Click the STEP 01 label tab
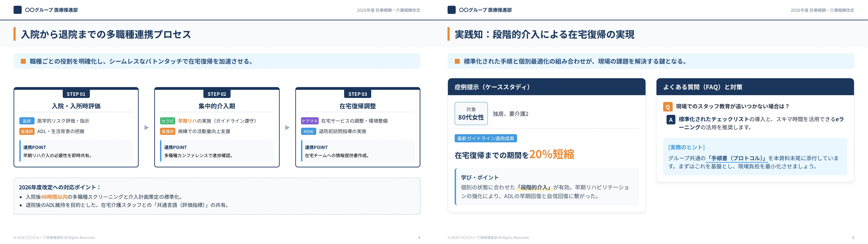 click(x=76, y=94)
